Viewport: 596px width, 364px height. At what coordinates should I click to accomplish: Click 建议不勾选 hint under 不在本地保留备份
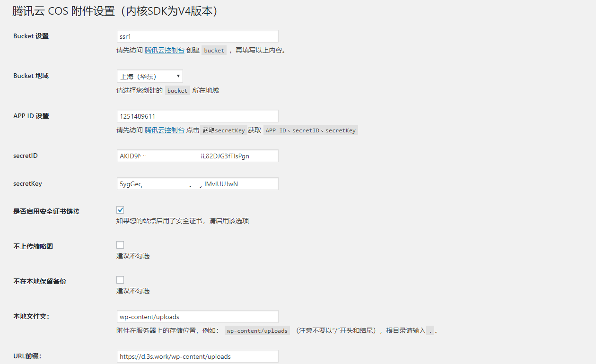(133, 291)
